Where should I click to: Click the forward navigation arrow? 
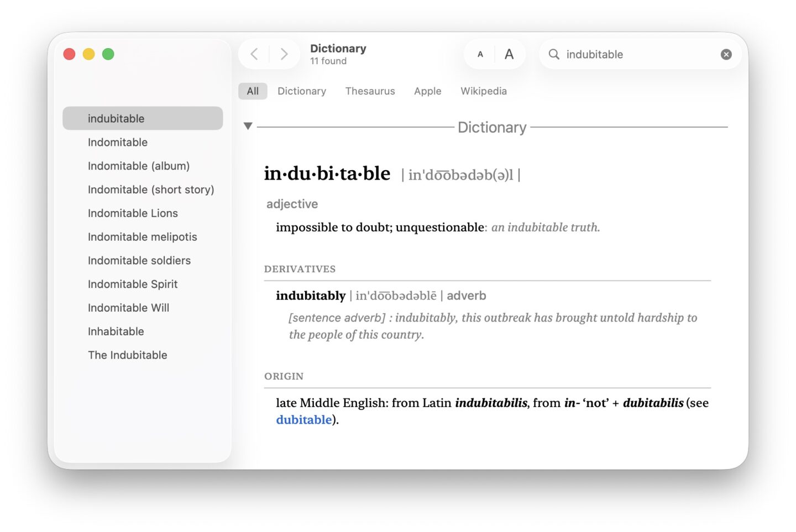(x=284, y=54)
